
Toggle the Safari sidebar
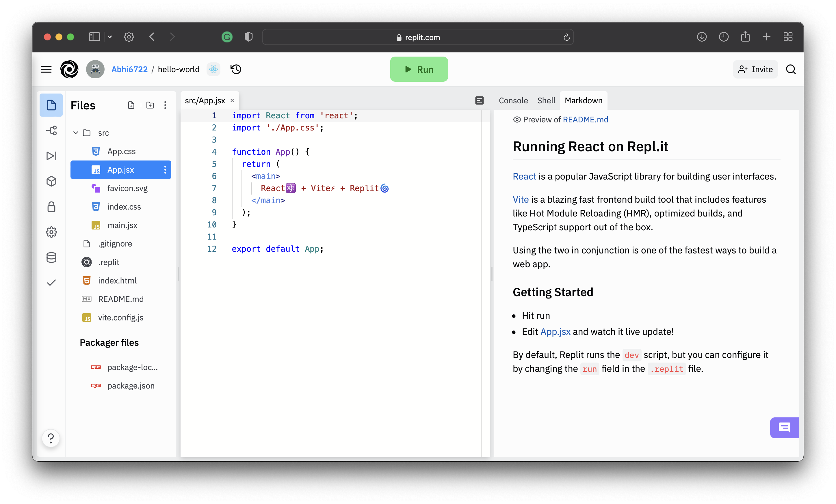(94, 37)
